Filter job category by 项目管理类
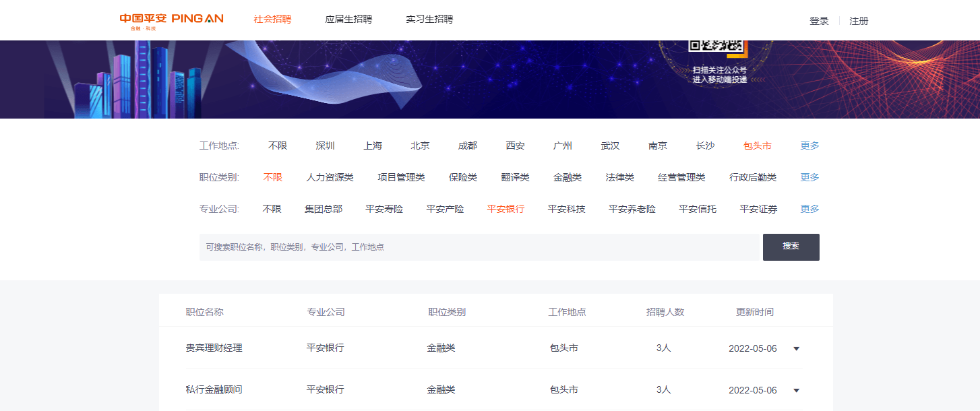The image size is (980, 411). point(402,177)
